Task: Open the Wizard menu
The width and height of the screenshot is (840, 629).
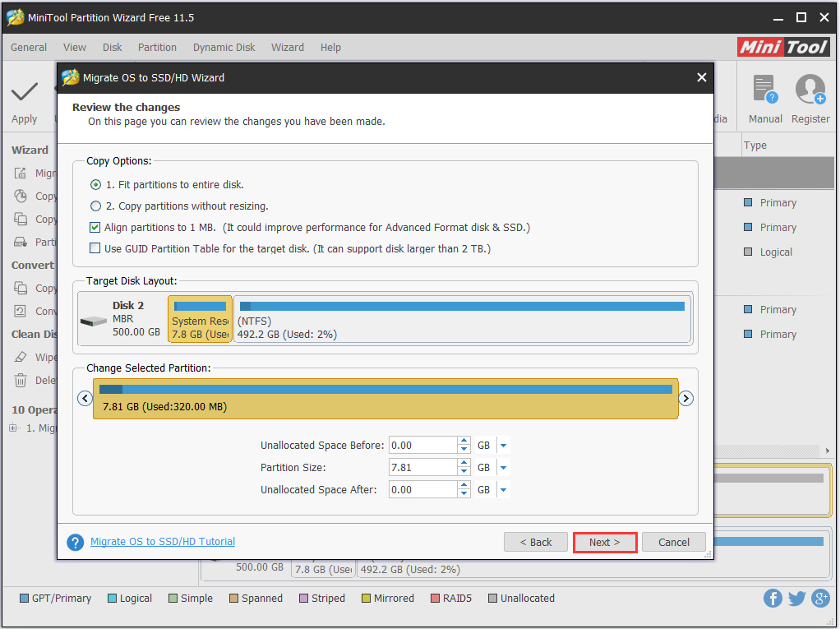Action: [x=287, y=47]
